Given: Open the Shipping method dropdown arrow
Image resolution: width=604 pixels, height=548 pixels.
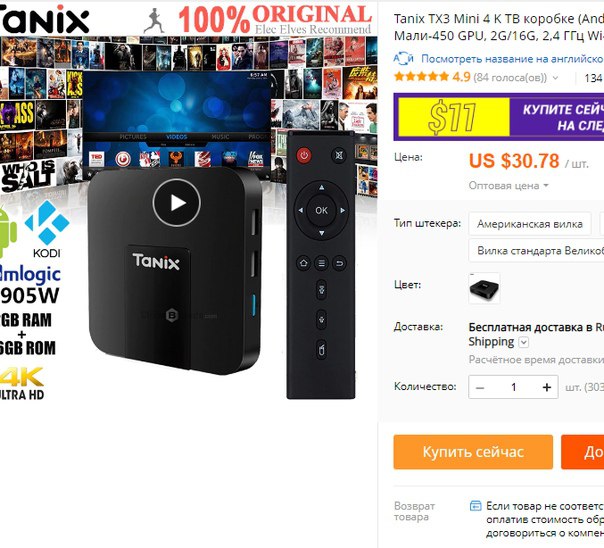Looking at the screenshot, I should 523,342.
